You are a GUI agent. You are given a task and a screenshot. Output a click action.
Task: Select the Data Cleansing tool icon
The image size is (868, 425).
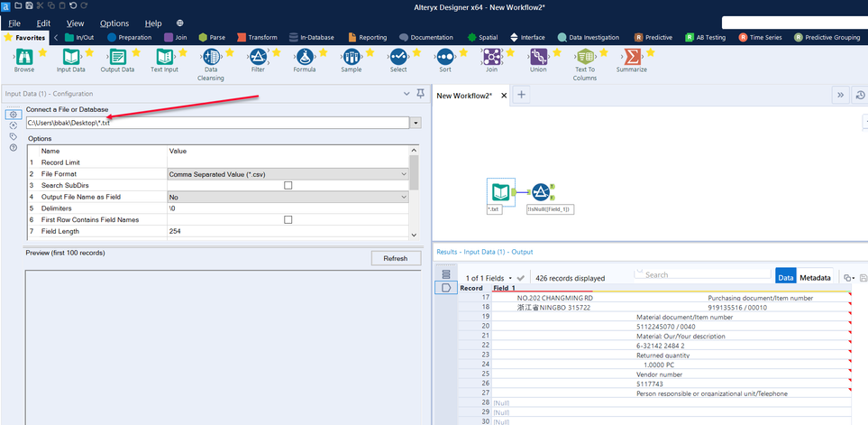tap(211, 57)
